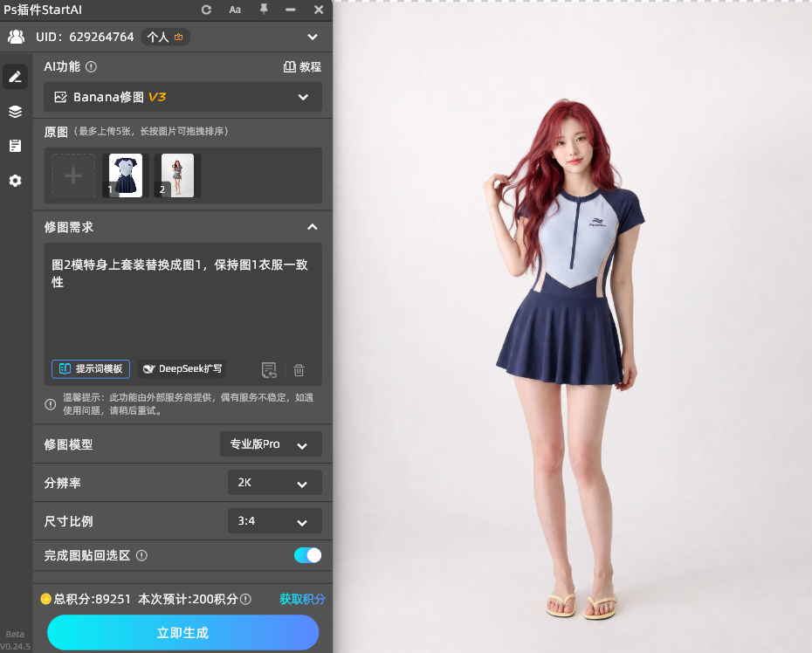Screen dimensions: 812x653
Task: Click the Banana修图 image icon
Action: coord(60,97)
